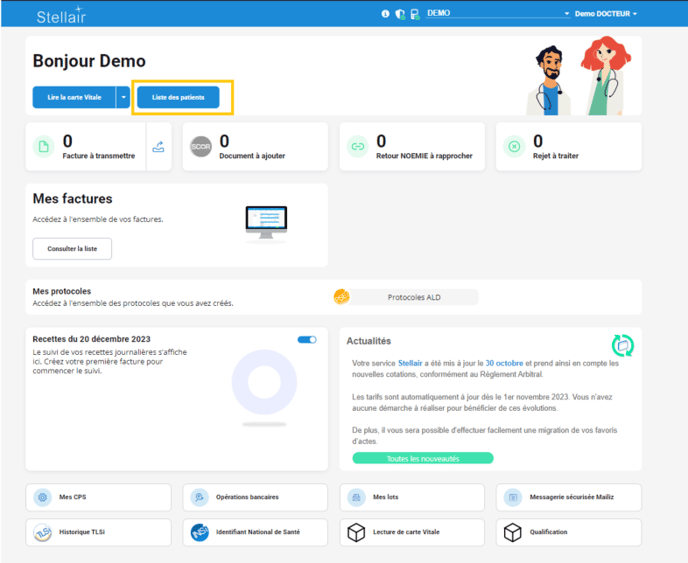Toggle the Recettes daily tracking switch
The width and height of the screenshot is (688, 563).
[x=307, y=340]
